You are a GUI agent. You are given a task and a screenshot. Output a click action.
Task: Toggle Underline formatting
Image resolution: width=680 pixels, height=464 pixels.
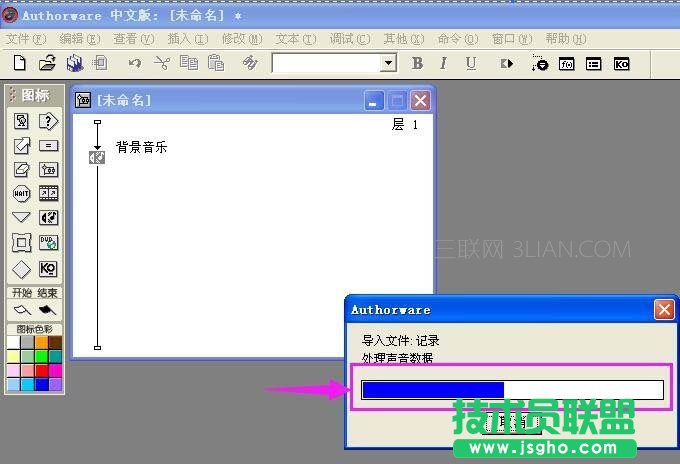point(471,64)
